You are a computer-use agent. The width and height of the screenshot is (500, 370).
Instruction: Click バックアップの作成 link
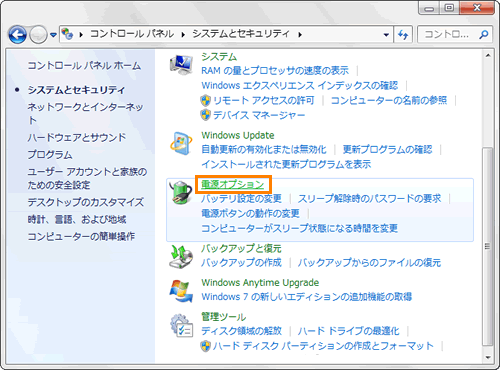click(x=241, y=263)
